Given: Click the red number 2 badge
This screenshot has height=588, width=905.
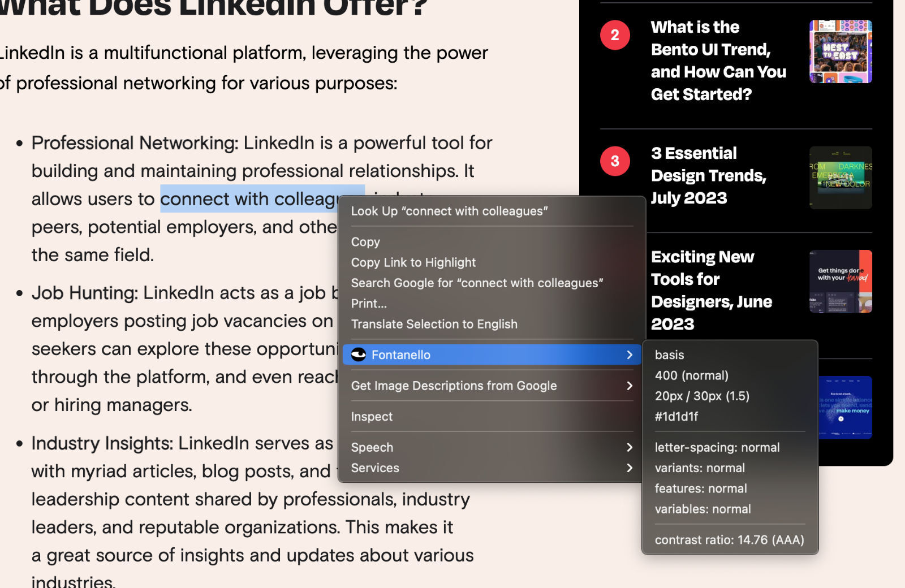Looking at the screenshot, I should point(615,35).
